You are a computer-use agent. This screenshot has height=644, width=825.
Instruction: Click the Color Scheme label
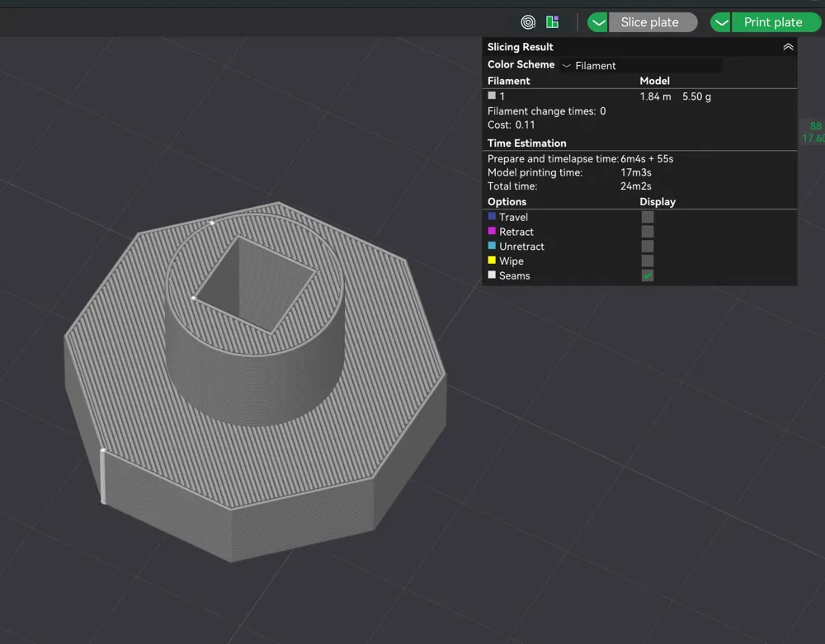[521, 64]
